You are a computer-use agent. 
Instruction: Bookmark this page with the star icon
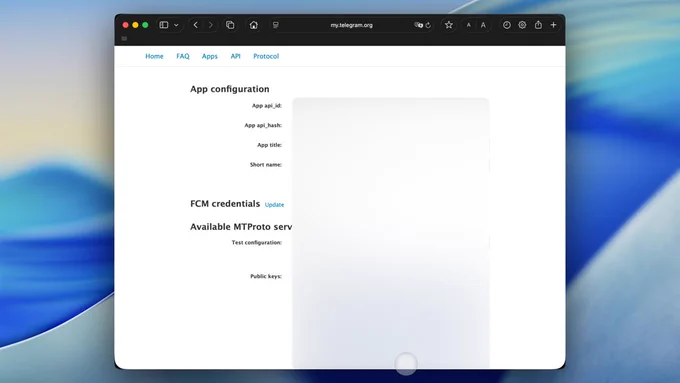pos(449,25)
